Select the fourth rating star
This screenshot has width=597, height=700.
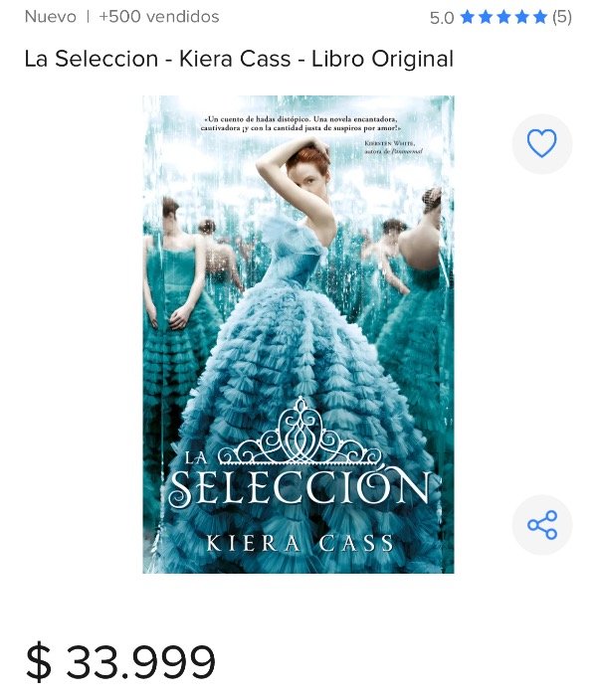pos(522,18)
